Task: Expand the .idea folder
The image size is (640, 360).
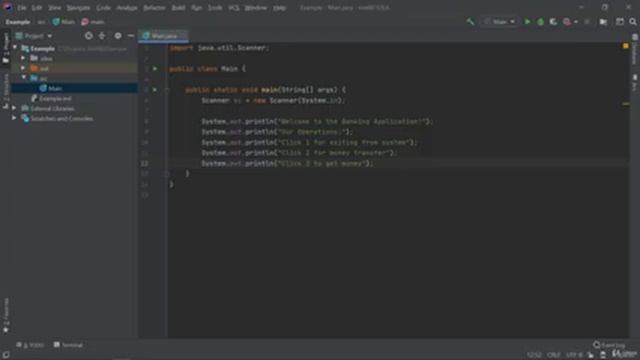Action: point(23,58)
